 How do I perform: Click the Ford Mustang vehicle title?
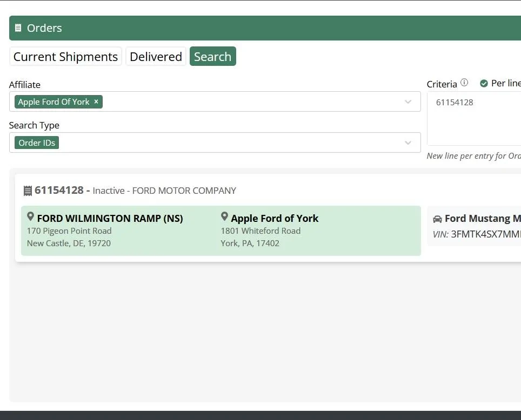tap(483, 219)
